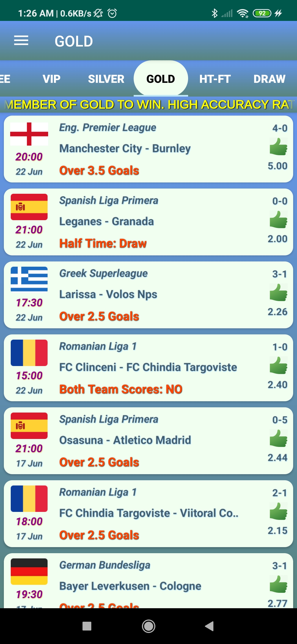The height and width of the screenshot is (644, 297).
Task: Switch to the VIP tab
Action: pyautogui.click(x=51, y=79)
